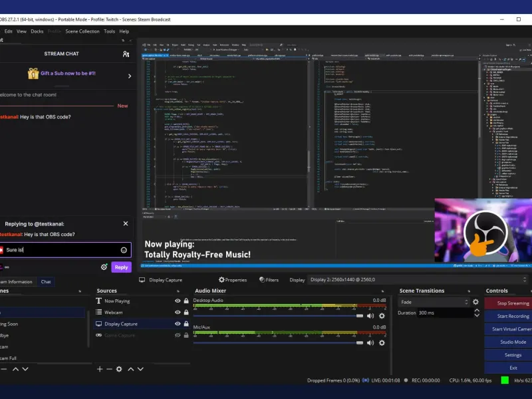532x399 pixels.
Task: Move selected scene up in Scenes list
Action: (x=15, y=369)
